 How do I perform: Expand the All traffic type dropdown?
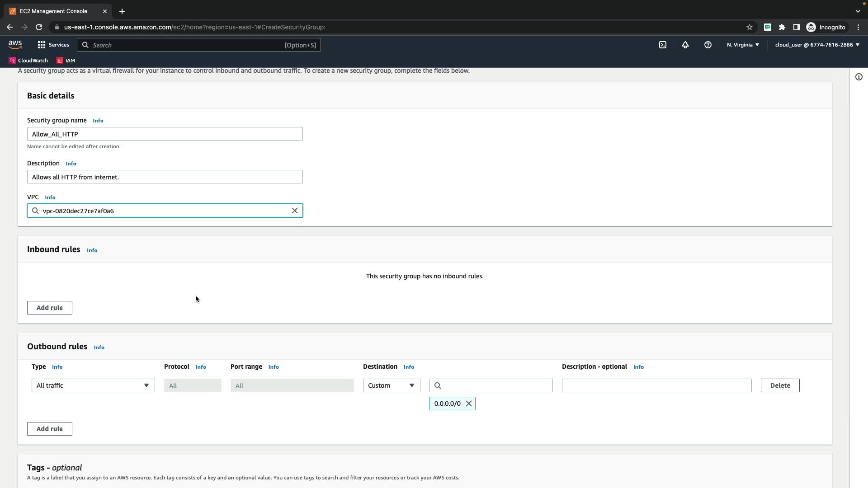pos(93,385)
